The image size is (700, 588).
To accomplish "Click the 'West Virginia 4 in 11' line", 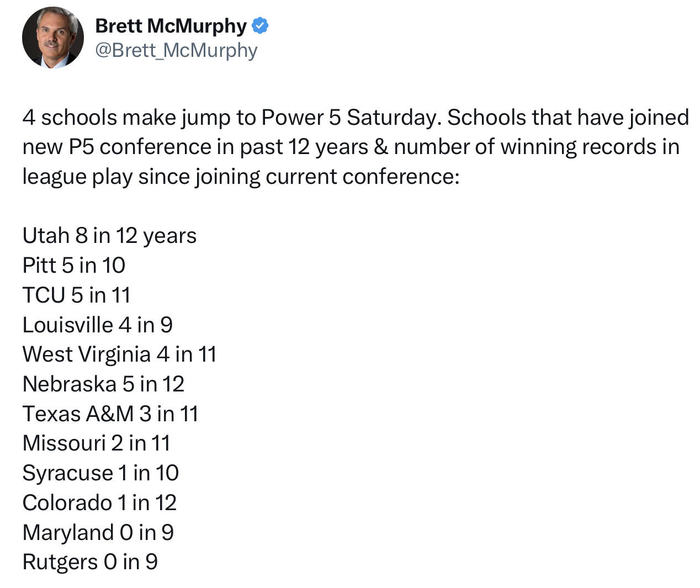I will [120, 354].
